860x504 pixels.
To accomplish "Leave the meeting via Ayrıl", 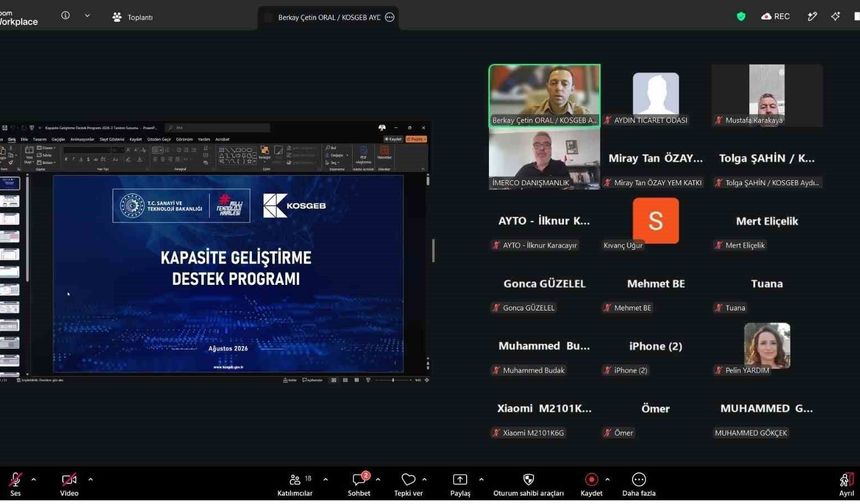I will click(846, 485).
